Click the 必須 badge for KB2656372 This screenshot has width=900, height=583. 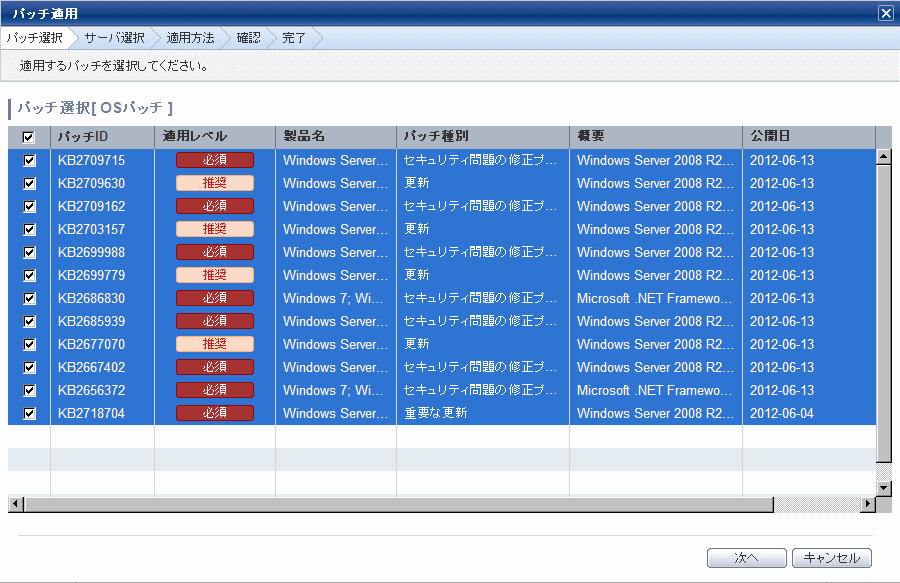coord(215,390)
